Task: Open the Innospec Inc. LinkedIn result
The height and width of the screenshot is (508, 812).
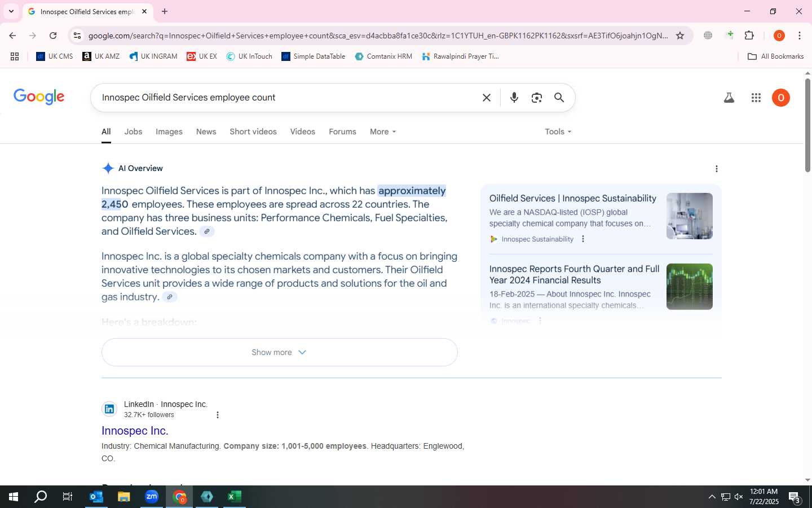Action: (x=135, y=431)
